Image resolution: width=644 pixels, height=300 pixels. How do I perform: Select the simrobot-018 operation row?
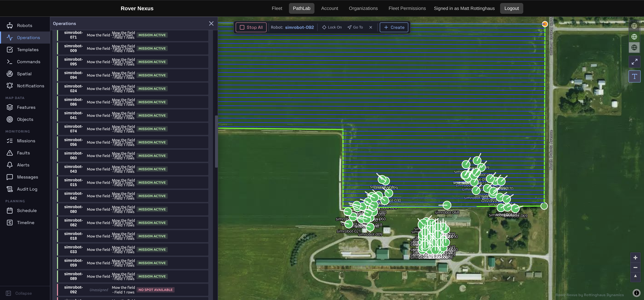(x=133, y=236)
